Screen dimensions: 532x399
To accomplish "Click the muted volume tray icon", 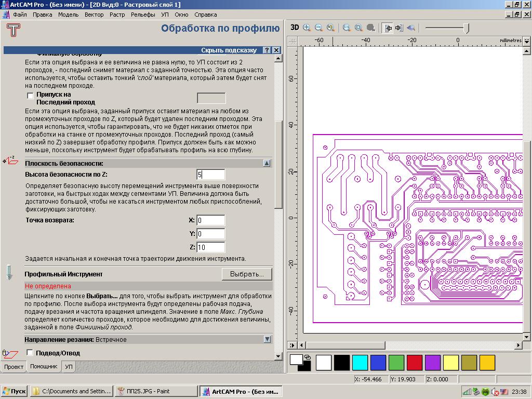I will [495, 392].
